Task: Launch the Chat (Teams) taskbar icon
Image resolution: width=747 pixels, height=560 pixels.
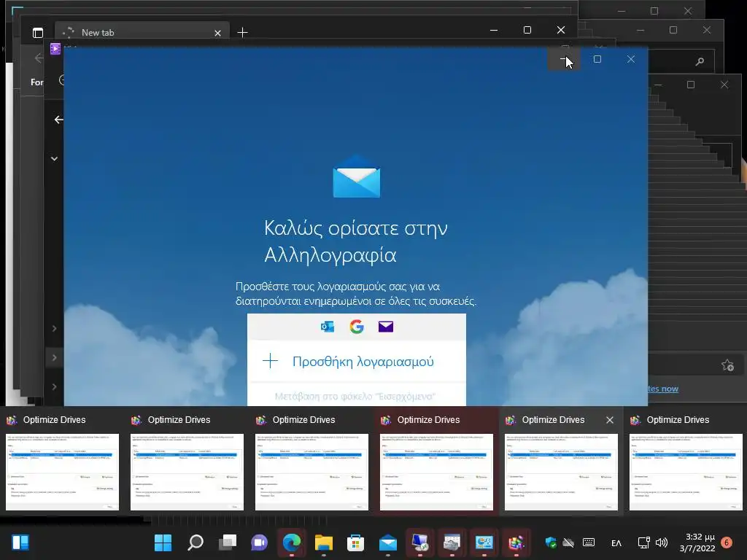Action: 260,542
